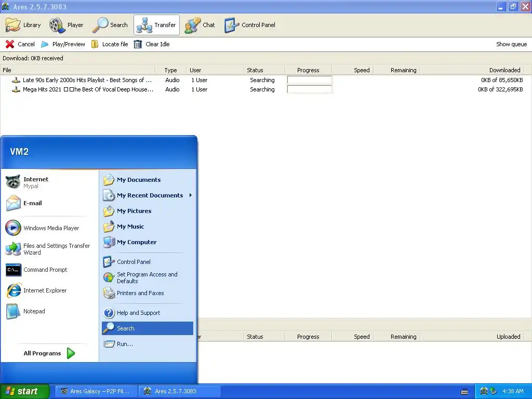Viewport: 532px width, 399px height.
Task: Click the Windows start button
Action: [x=25, y=391]
